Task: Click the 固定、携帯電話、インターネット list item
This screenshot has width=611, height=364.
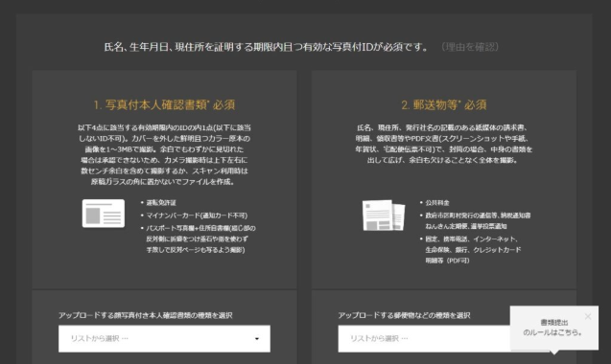Action: pyautogui.click(x=473, y=250)
